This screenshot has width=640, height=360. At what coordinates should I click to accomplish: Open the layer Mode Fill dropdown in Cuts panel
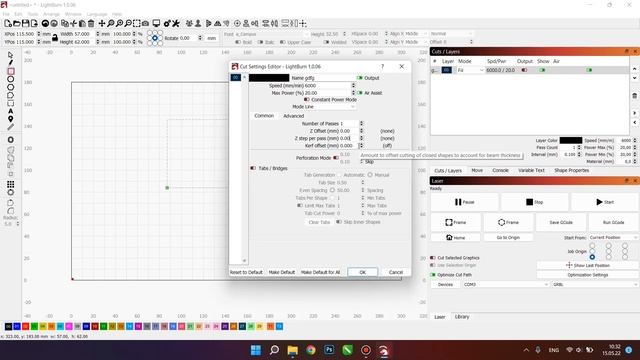(470, 70)
